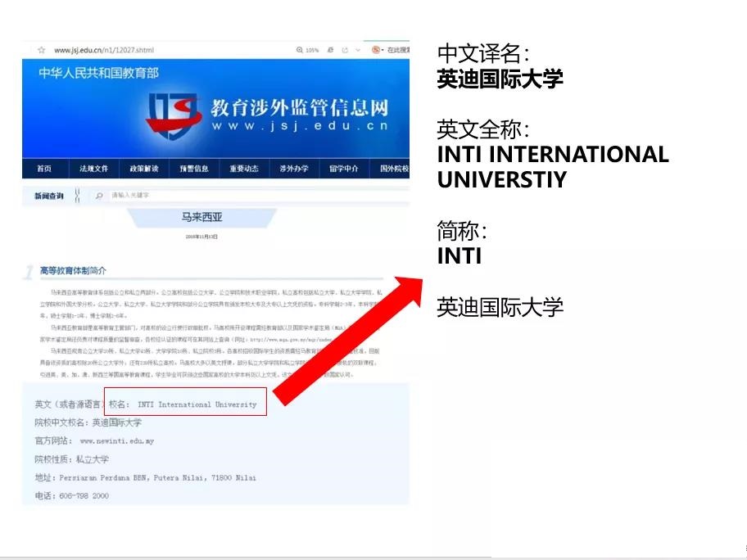Open the Sogou search engine icon
The width and height of the screenshot is (747, 560).
pyautogui.click(x=376, y=50)
